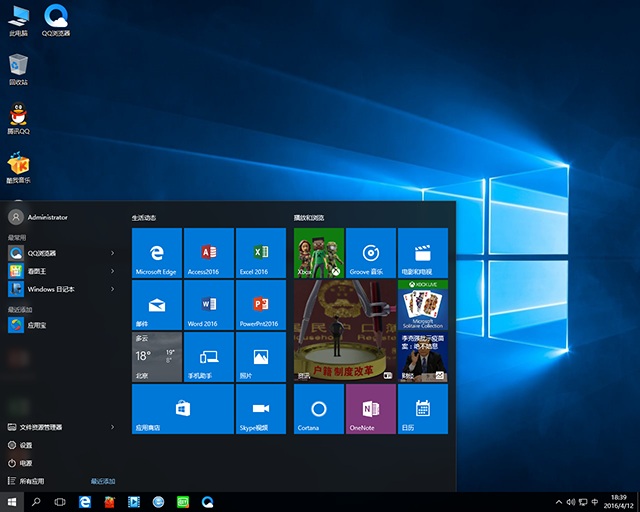This screenshot has width=640, height=512.
Task: Open the Skype视频 tile
Action: tap(260, 408)
